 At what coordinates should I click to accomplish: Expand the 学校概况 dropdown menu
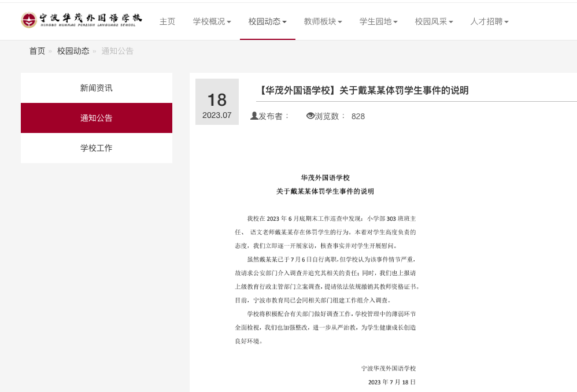[212, 21]
